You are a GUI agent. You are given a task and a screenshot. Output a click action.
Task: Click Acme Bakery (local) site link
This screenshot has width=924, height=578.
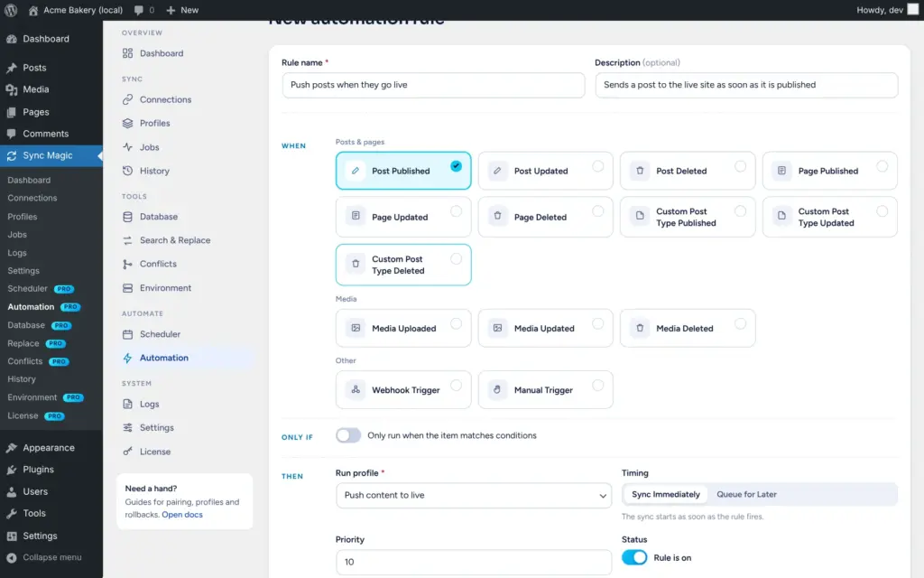tap(83, 10)
